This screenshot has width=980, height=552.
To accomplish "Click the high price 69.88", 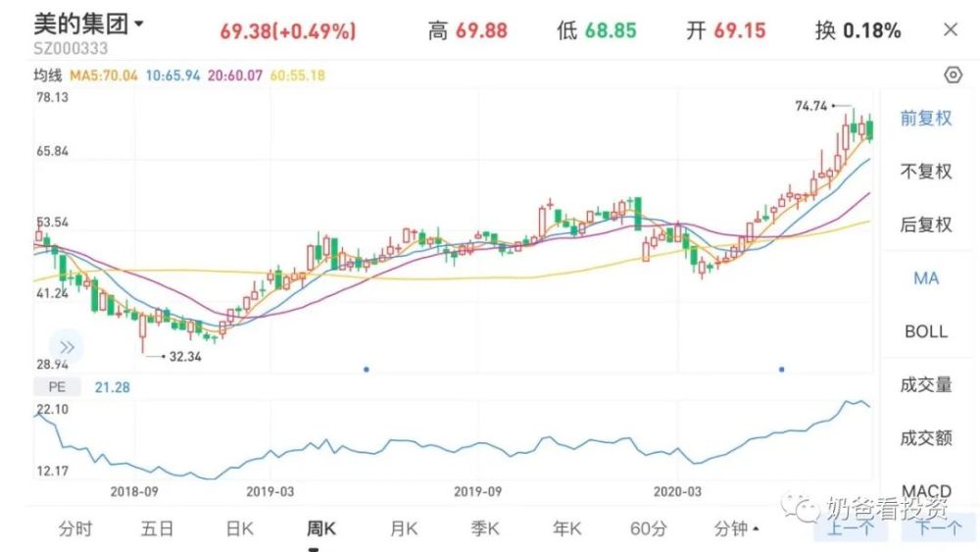I will click(x=481, y=30).
